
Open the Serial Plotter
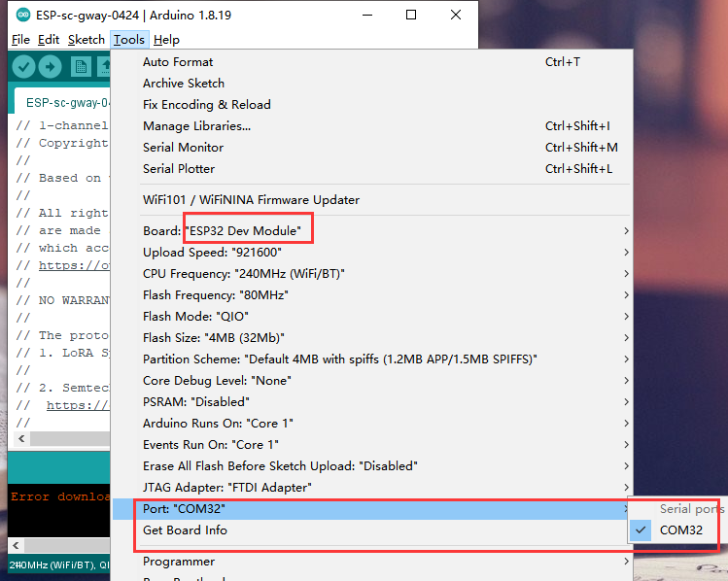(x=372, y=168)
